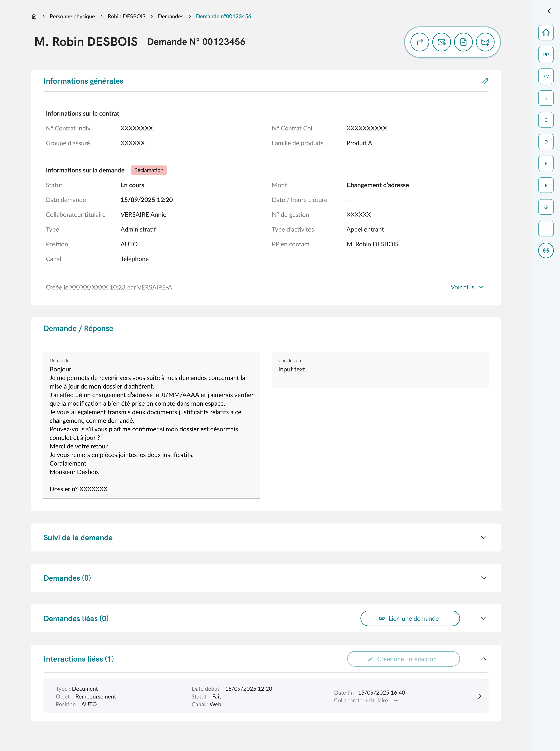Click the send mail arrow icon
Viewport: 560px width, 751px height.
[x=485, y=42]
